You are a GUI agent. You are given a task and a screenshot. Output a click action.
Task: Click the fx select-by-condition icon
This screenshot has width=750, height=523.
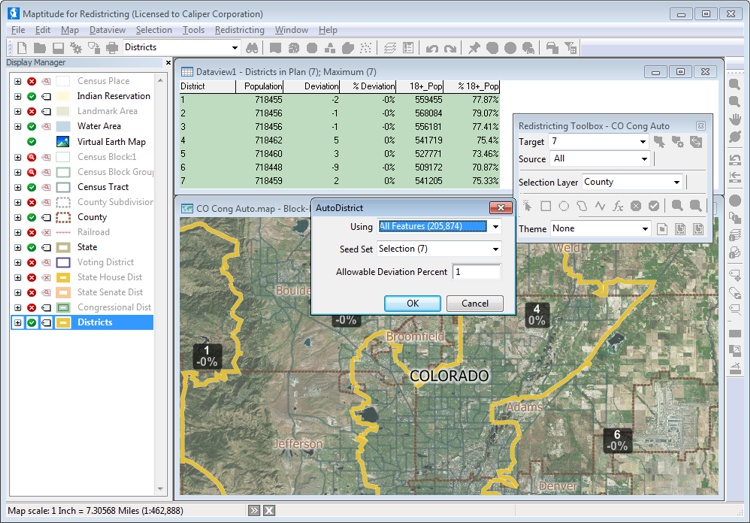pos(617,206)
